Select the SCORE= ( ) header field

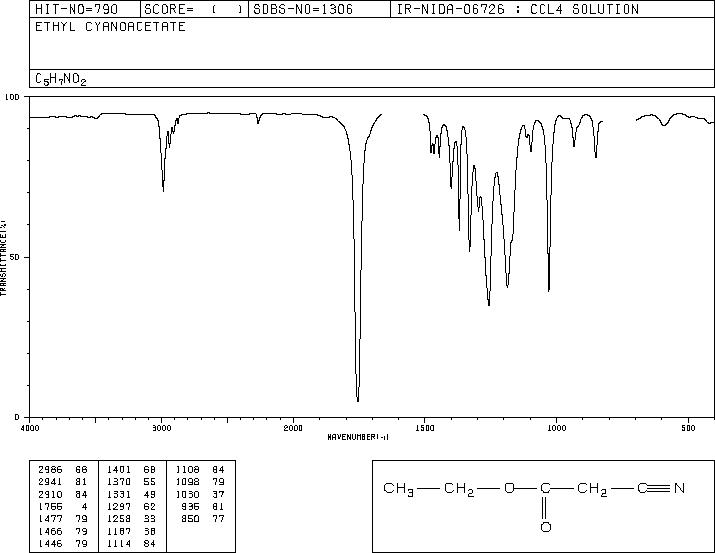(194, 9)
